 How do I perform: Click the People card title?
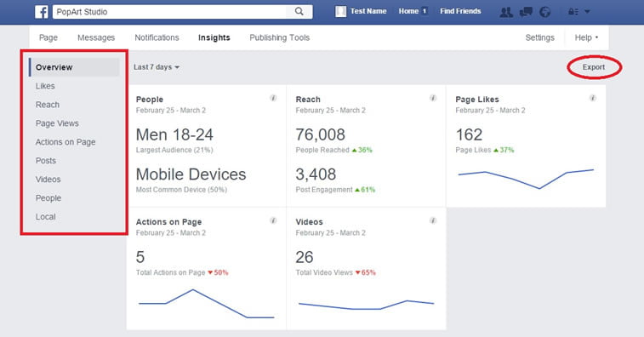point(150,100)
